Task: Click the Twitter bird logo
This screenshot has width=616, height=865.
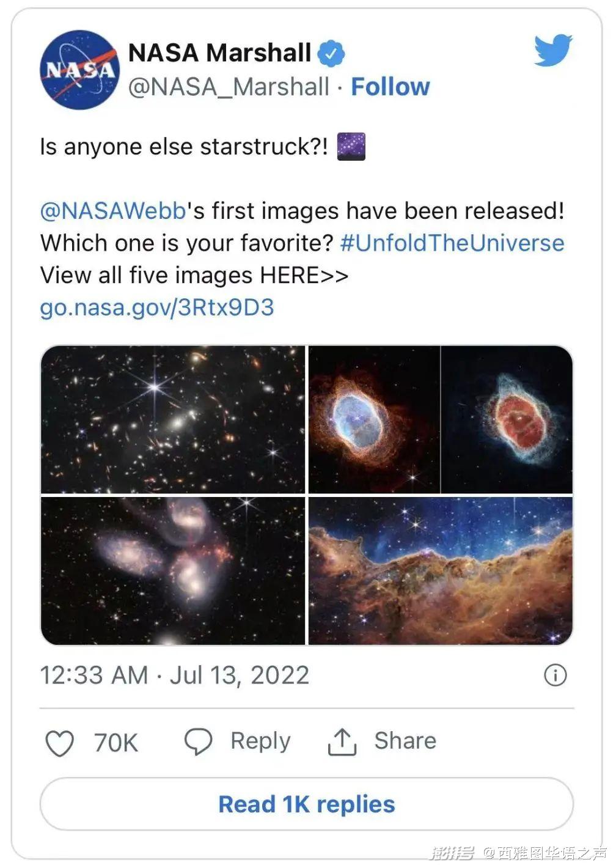Action: pos(552,50)
